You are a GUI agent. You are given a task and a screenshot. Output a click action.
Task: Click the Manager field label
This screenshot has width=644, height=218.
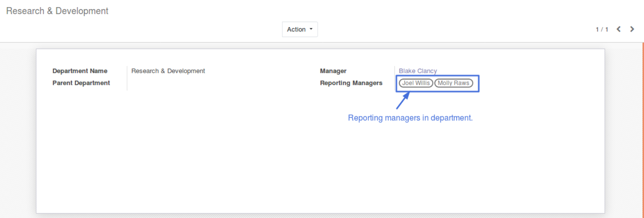pos(333,71)
